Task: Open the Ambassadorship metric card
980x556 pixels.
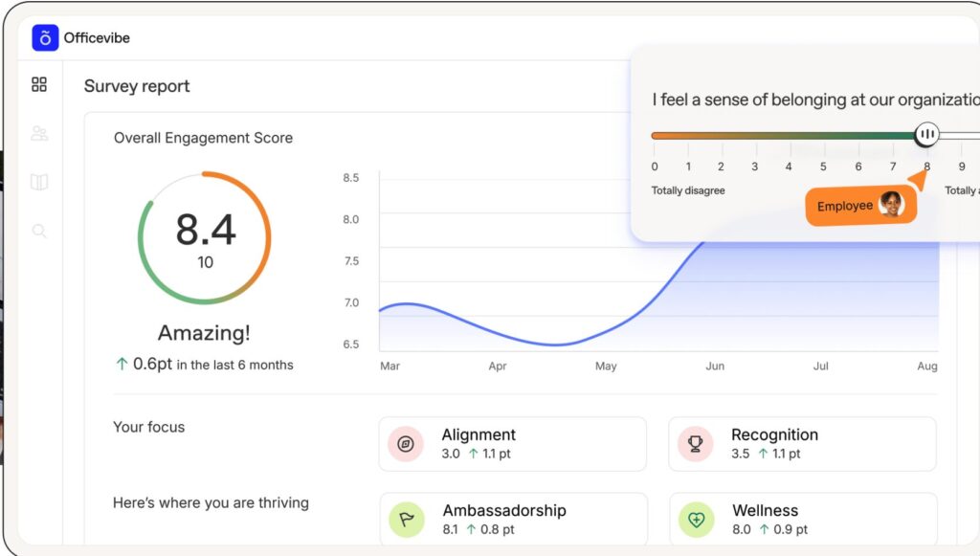Action: tap(513, 519)
